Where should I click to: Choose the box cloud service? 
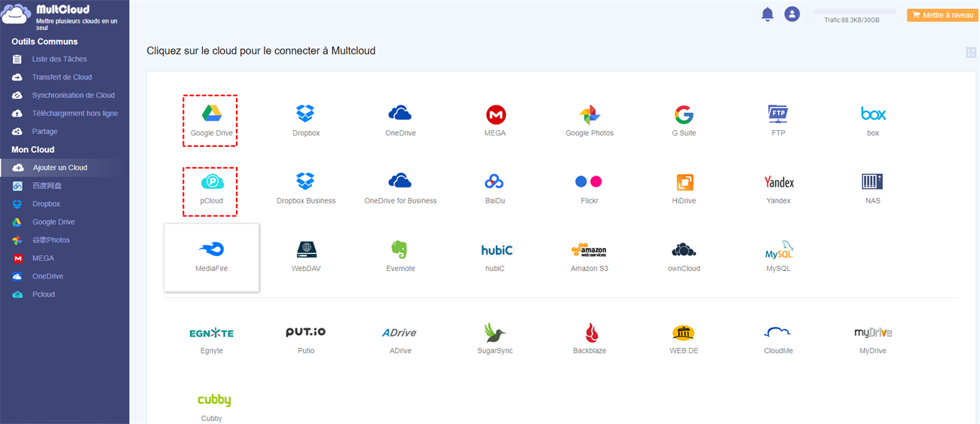coord(873,114)
